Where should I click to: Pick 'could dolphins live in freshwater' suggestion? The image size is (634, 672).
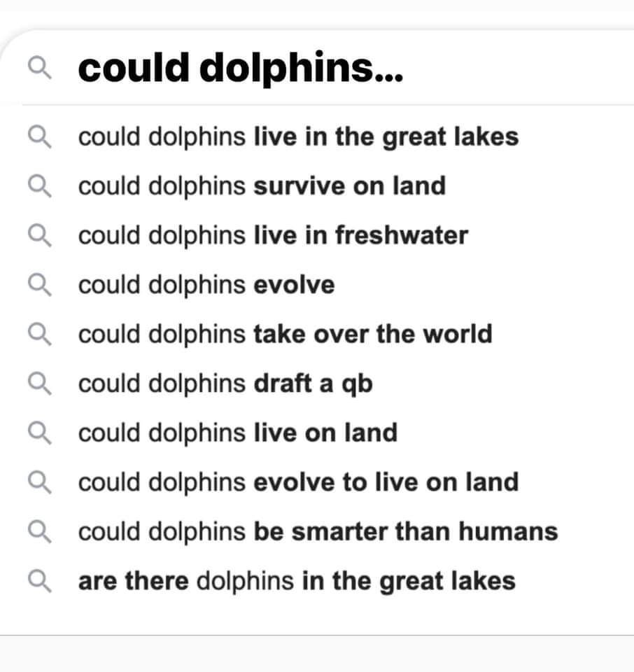[x=273, y=235]
